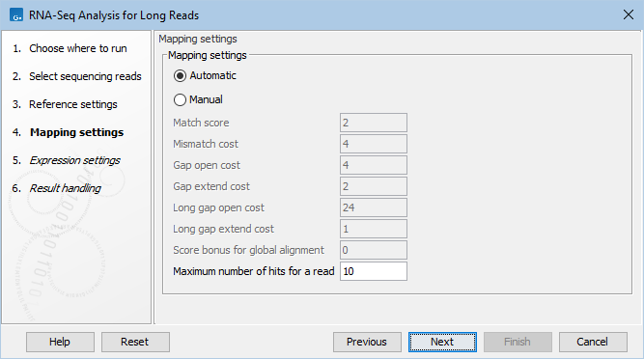
Task: Click the Match score label
Action: point(201,123)
